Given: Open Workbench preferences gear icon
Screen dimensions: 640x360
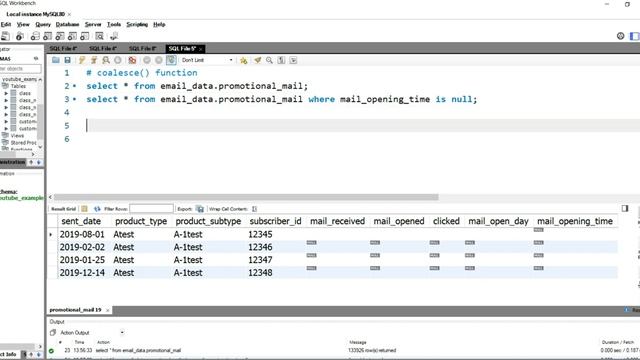Looking at the screenshot, I should (x=620, y=36).
